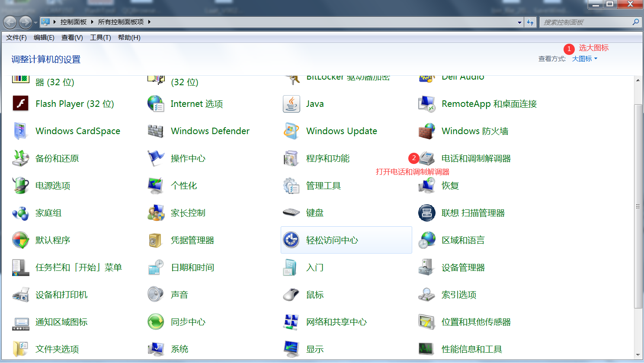This screenshot has width=644, height=363.
Task: Click the vertical scrollbar thumb
Action: [x=638, y=206]
